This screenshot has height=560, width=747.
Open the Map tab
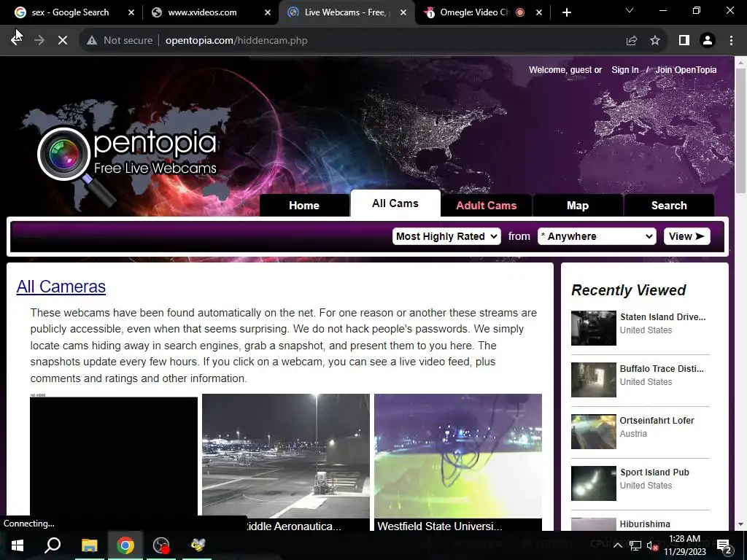pos(578,205)
